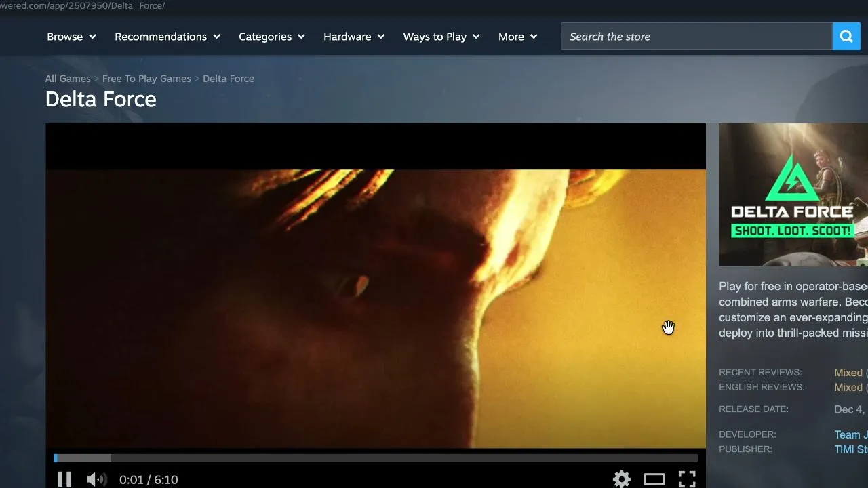Open Free To Play Games breadcrumb
868x488 pixels.
pyautogui.click(x=146, y=79)
